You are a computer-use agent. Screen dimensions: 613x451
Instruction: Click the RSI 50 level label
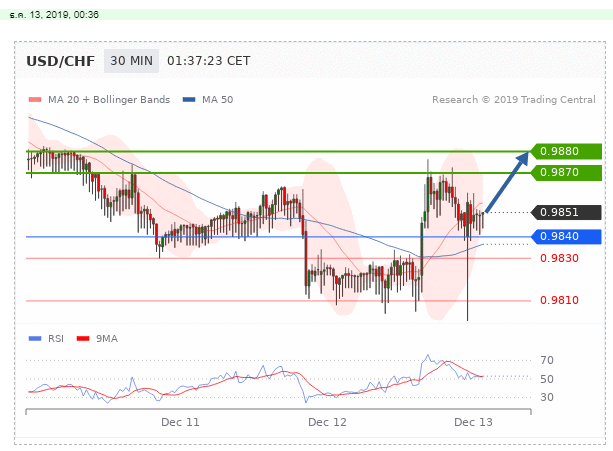pos(547,379)
